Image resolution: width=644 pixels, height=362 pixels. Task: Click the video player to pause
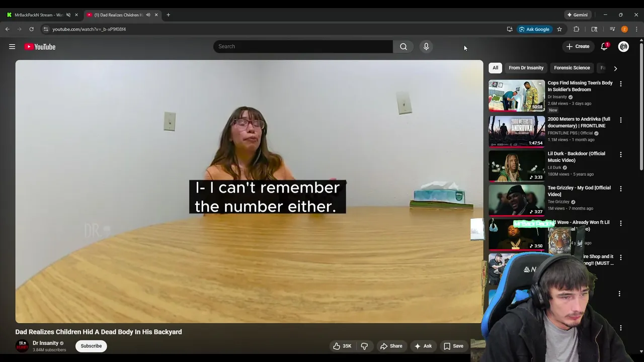[x=249, y=192]
